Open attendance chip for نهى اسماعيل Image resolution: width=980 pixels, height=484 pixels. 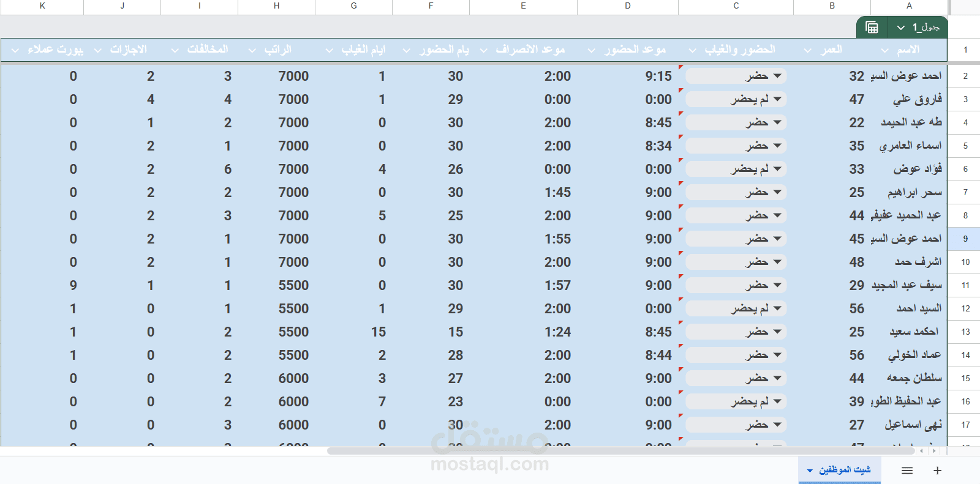[x=736, y=425]
